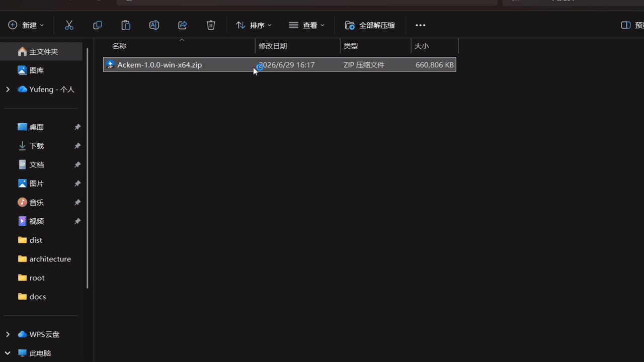Open the three-dot more options menu

tap(421, 25)
